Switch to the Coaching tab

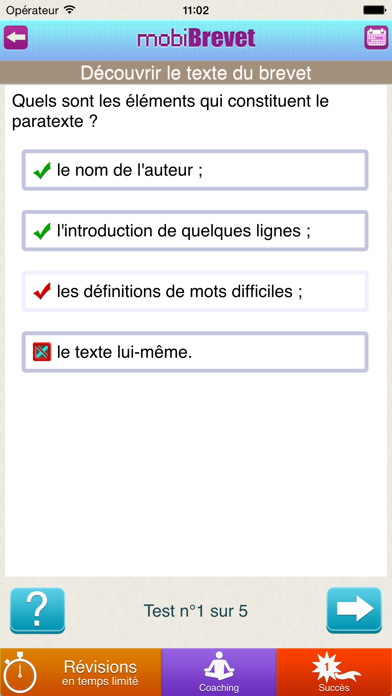[219, 672]
